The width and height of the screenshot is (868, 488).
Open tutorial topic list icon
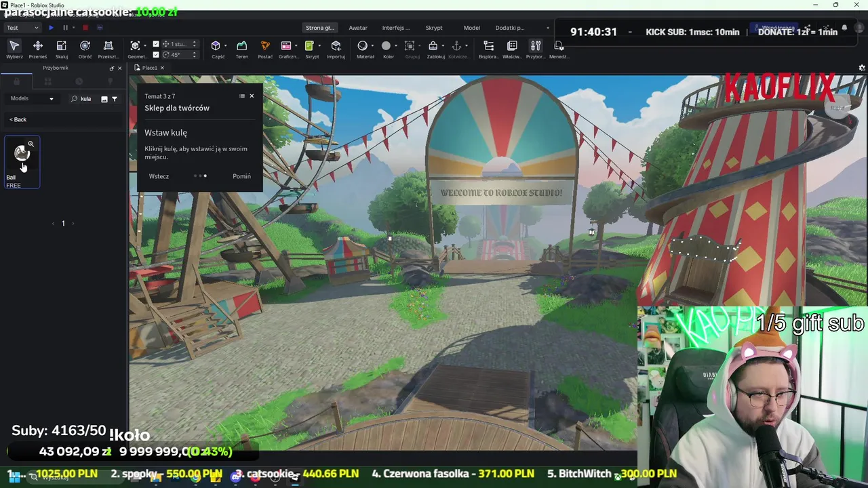click(242, 96)
